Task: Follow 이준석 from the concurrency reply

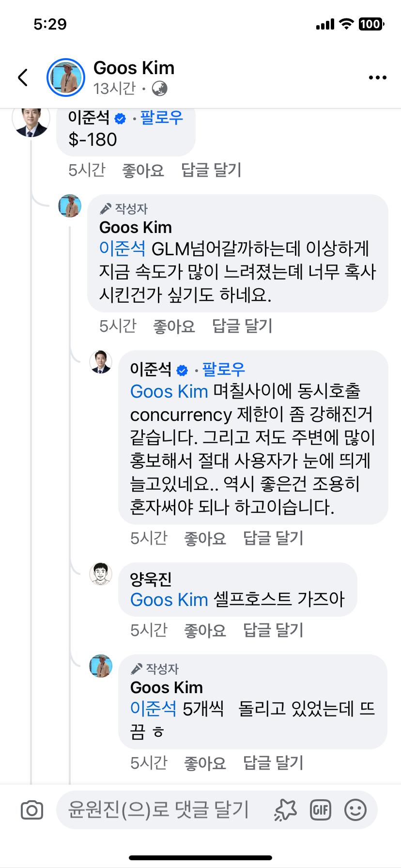Action: (223, 370)
